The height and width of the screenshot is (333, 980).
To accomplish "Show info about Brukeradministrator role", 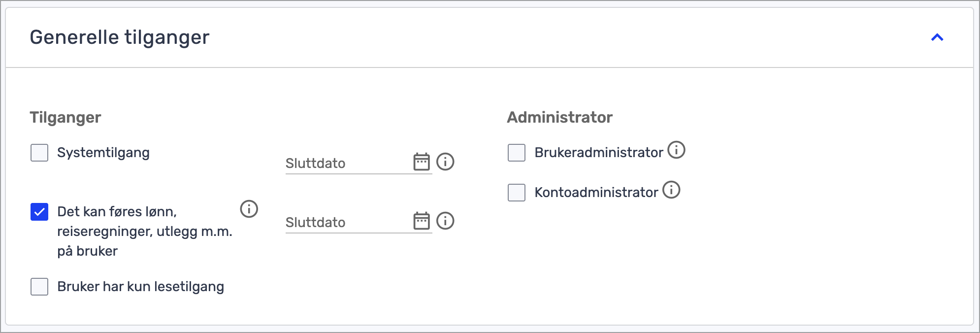I will tap(676, 150).
